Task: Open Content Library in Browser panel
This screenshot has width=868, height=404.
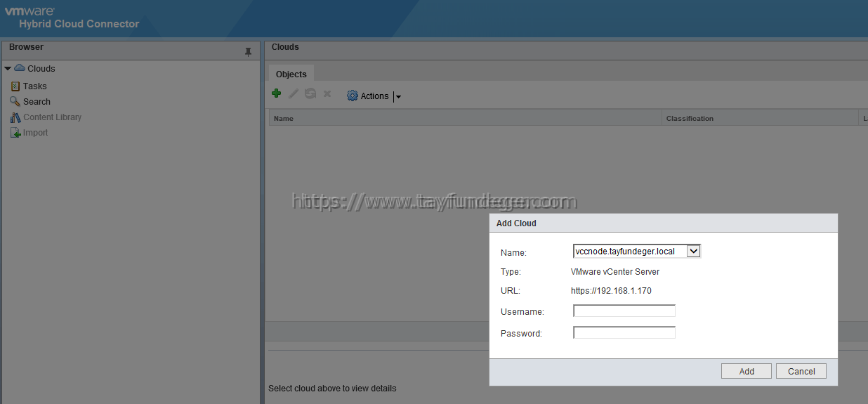Action: coord(53,117)
